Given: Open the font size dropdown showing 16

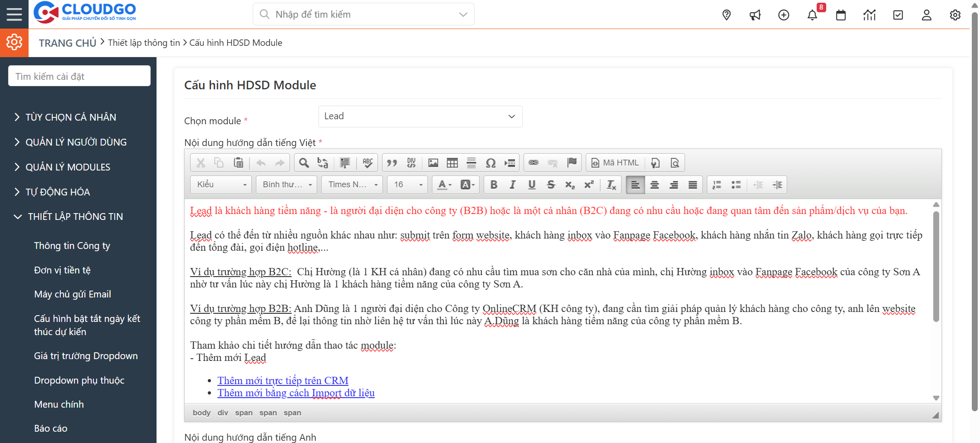Looking at the screenshot, I should point(407,185).
